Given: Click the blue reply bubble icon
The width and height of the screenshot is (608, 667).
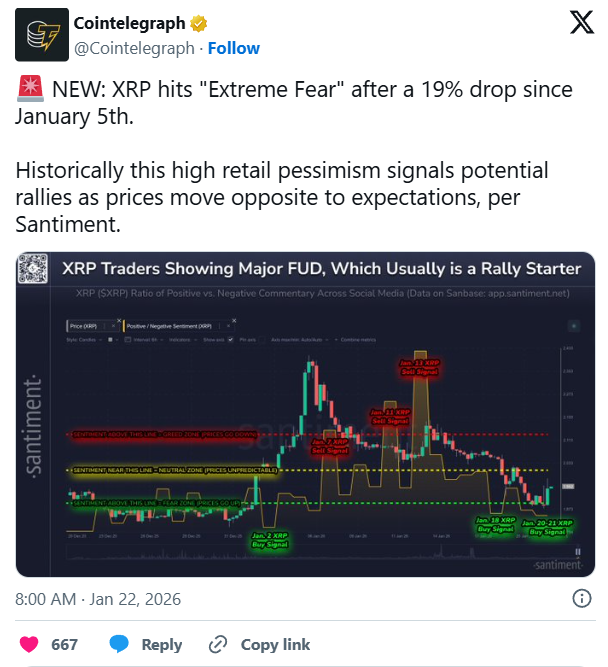Looking at the screenshot, I should 119,644.
